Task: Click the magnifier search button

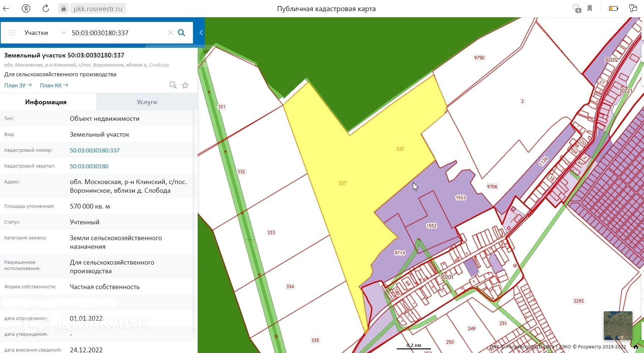Action: [x=181, y=33]
